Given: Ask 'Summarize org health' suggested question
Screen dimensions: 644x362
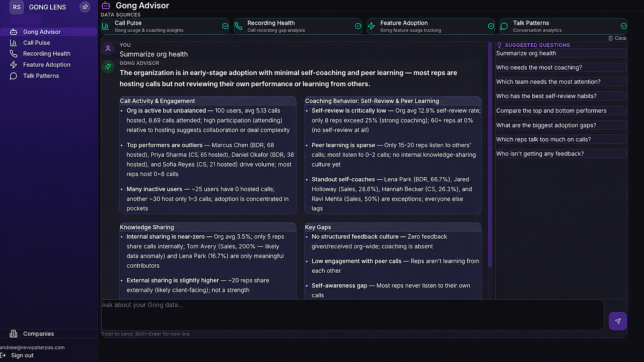Looking at the screenshot, I should click(561, 53).
